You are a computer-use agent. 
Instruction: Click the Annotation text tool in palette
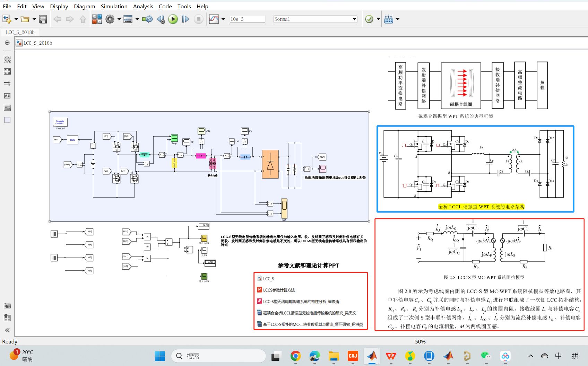7,96
